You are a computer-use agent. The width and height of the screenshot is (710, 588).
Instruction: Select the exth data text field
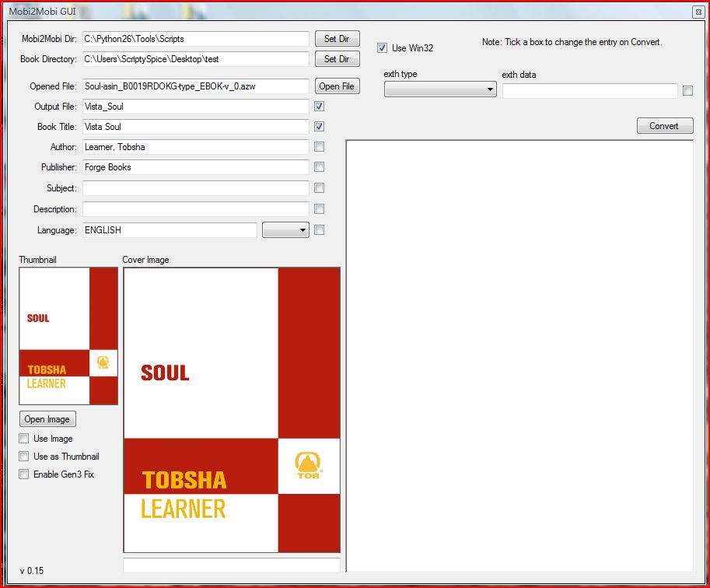589,91
